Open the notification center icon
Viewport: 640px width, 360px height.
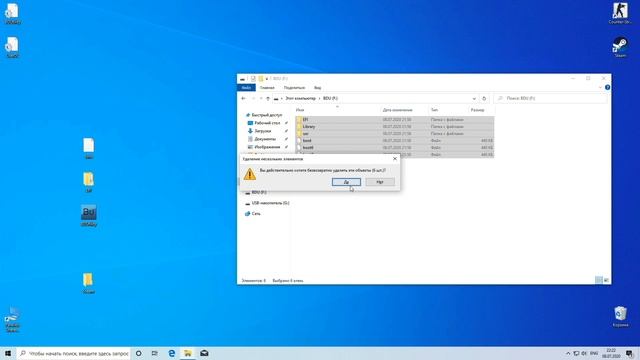click(x=630, y=353)
